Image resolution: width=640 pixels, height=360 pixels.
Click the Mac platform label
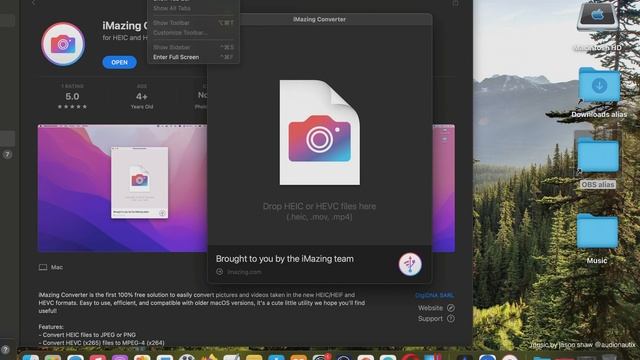point(57,267)
